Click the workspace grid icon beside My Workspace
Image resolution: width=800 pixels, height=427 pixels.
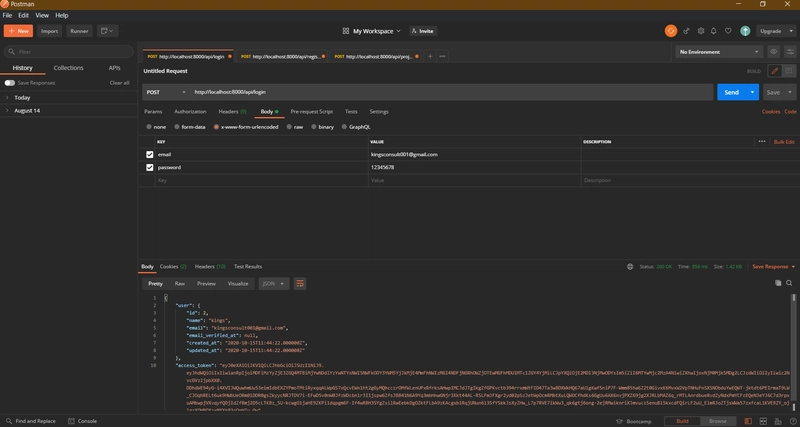346,31
